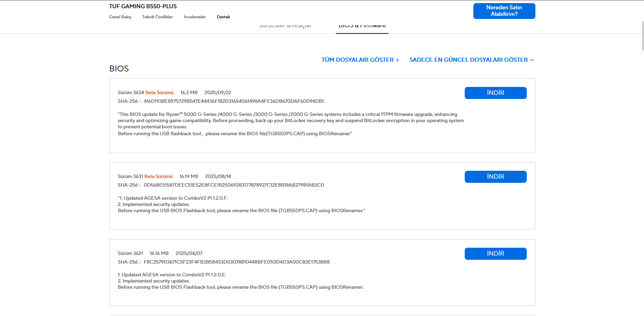
Task: Select the SHA-256 hash of version 3621
Action: [x=237, y=262]
